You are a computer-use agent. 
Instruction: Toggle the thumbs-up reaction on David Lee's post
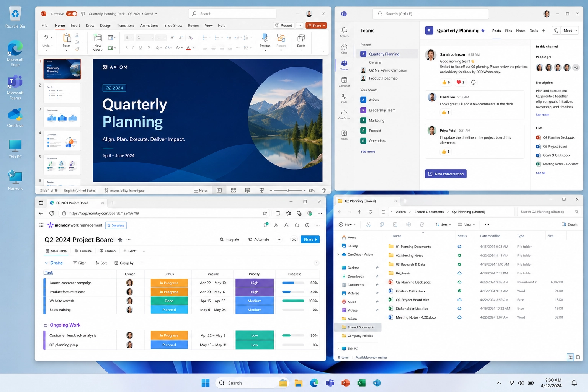coord(446,113)
